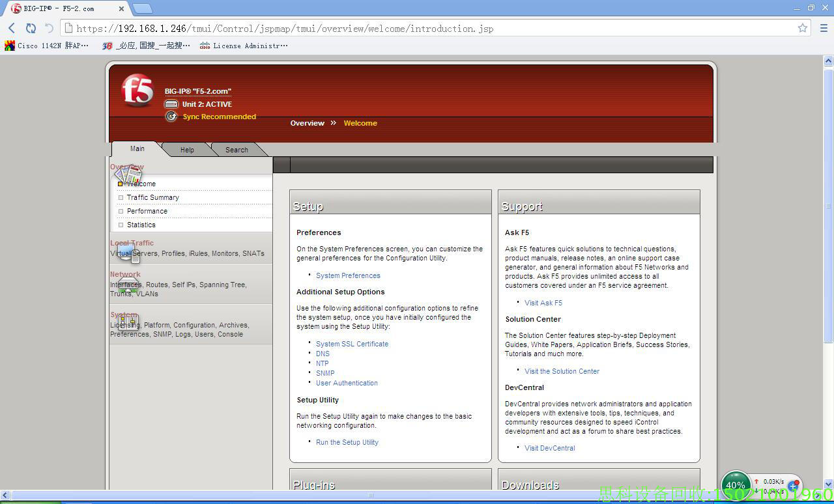Open the NTP setup link

pos(323,363)
